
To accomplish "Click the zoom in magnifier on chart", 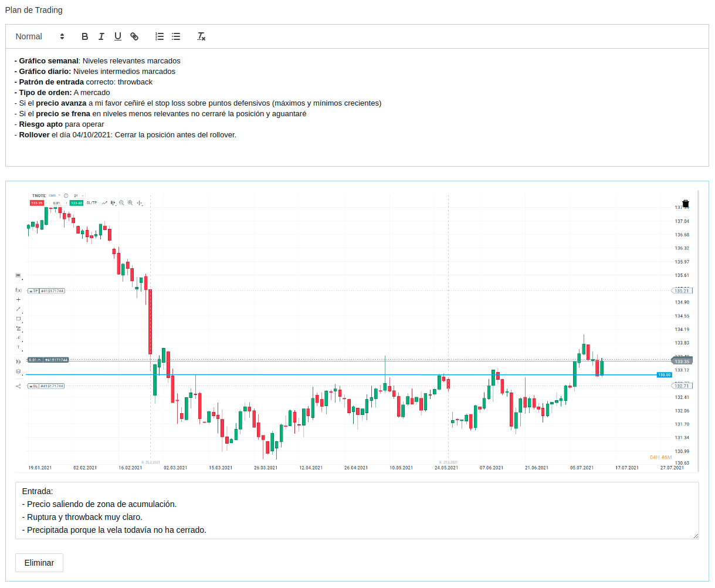I will click(130, 203).
